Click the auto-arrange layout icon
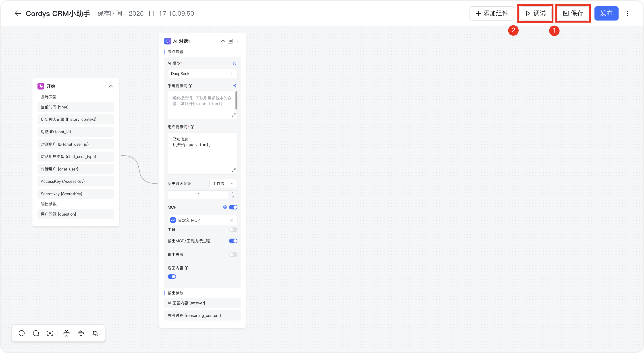Viewport: 644px width, 353px height. coord(95,333)
